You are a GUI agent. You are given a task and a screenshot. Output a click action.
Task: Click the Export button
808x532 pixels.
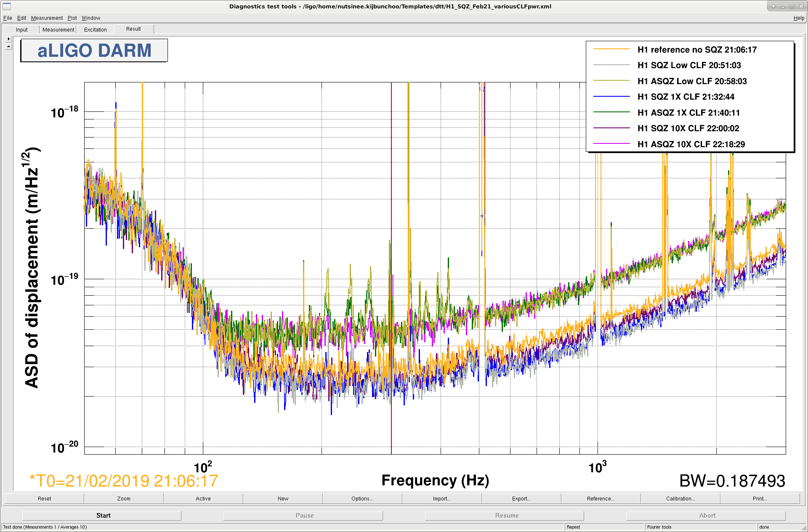[521, 498]
